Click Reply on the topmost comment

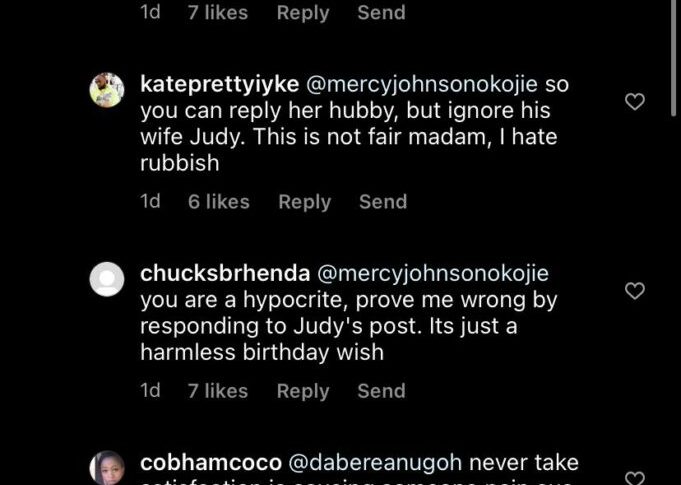303,13
